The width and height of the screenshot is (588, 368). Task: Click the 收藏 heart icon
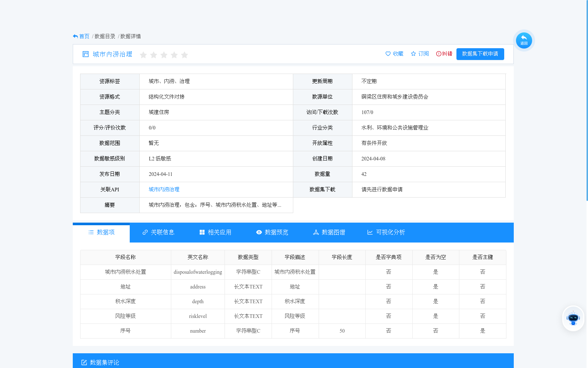pyautogui.click(x=388, y=54)
